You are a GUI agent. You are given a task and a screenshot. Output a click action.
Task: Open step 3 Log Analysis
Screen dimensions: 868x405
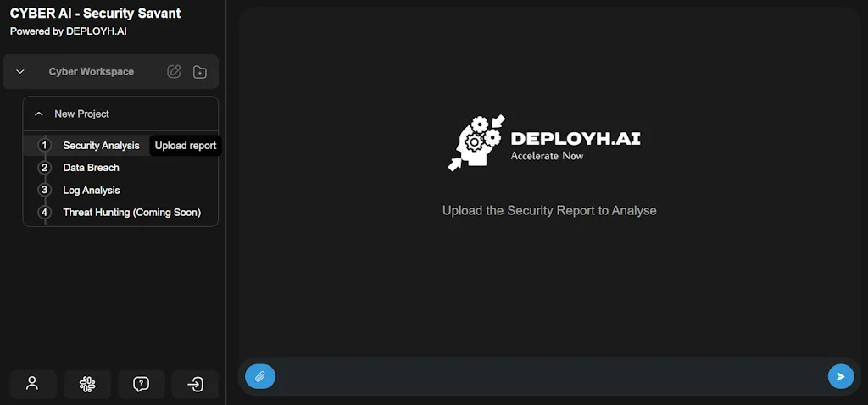coord(92,191)
